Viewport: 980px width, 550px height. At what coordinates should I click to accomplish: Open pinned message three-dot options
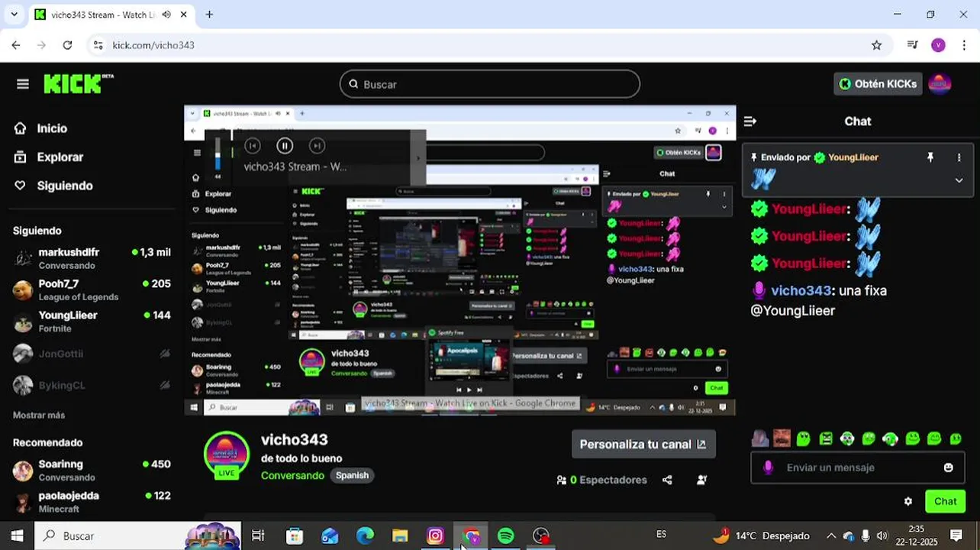pyautogui.click(x=959, y=157)
